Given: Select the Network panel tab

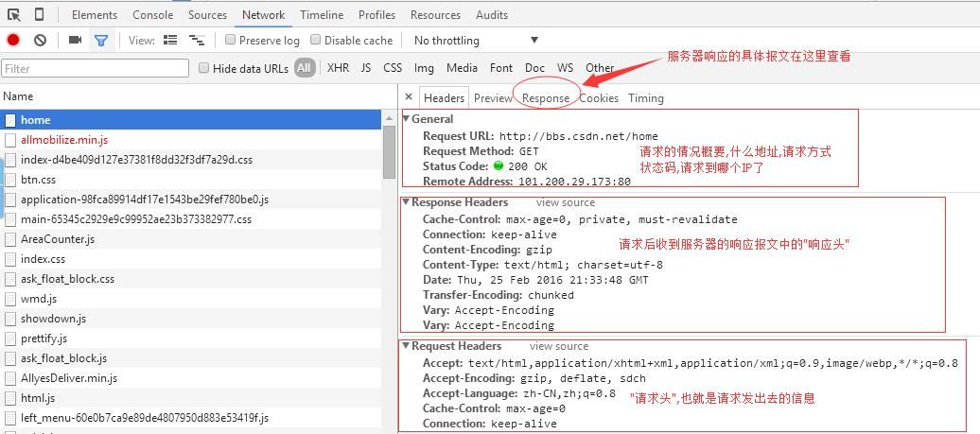Looking at the screenshot, I should tap(264, 14).
